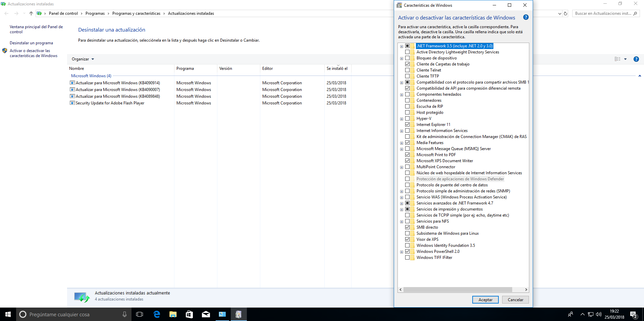Screen dimensions: 644x321
Task: Expand the Media Features node
Action: [x=401, y=143]
